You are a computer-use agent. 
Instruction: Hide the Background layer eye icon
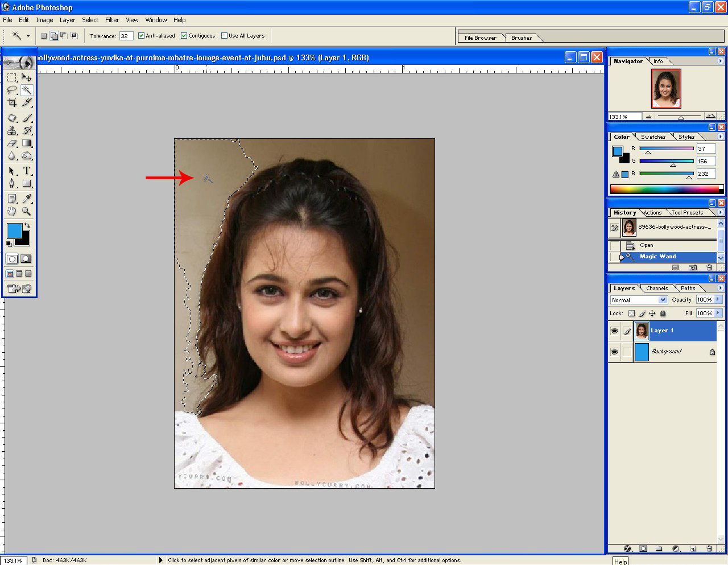614,352
